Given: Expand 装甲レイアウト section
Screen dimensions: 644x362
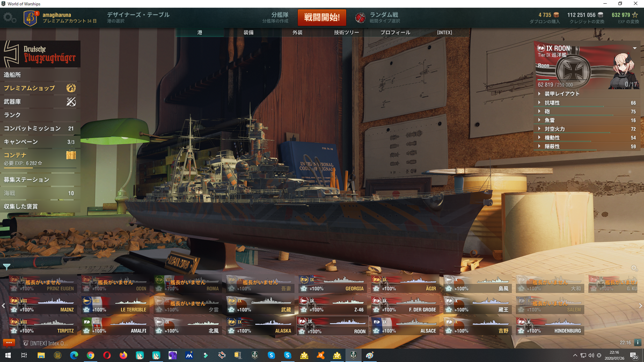Looking at the screenshot, I should [587, 94].
